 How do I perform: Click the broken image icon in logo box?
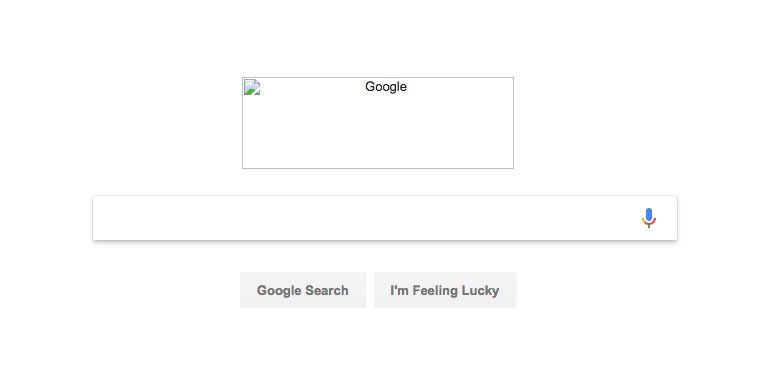[252, 88]
